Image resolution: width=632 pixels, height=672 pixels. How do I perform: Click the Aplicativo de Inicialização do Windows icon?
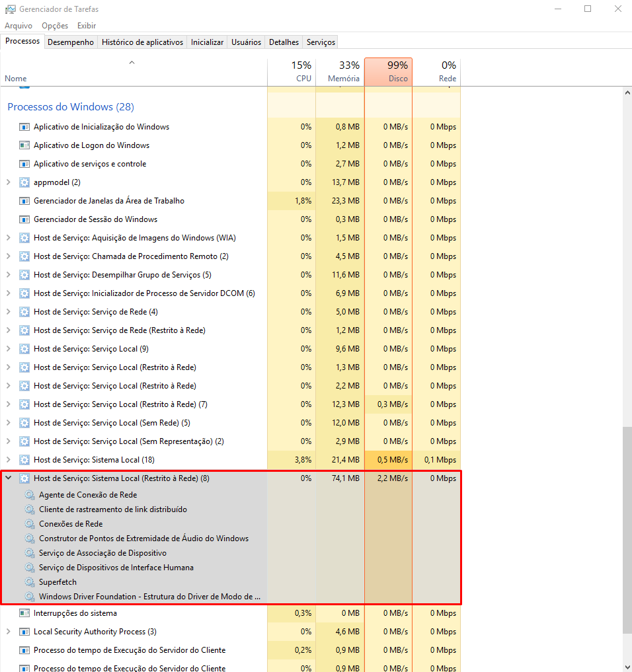click(24, 127)
